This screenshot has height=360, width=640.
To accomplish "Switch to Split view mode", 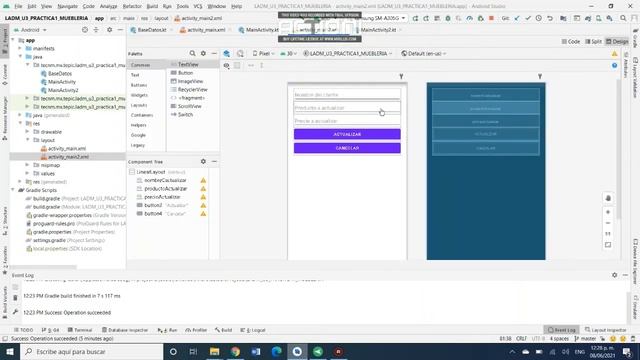I will [x=593, y=42].
